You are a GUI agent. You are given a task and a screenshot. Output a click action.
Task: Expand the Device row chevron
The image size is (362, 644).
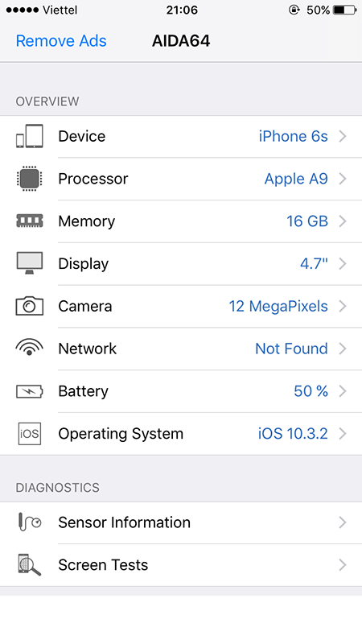point(343,136)
